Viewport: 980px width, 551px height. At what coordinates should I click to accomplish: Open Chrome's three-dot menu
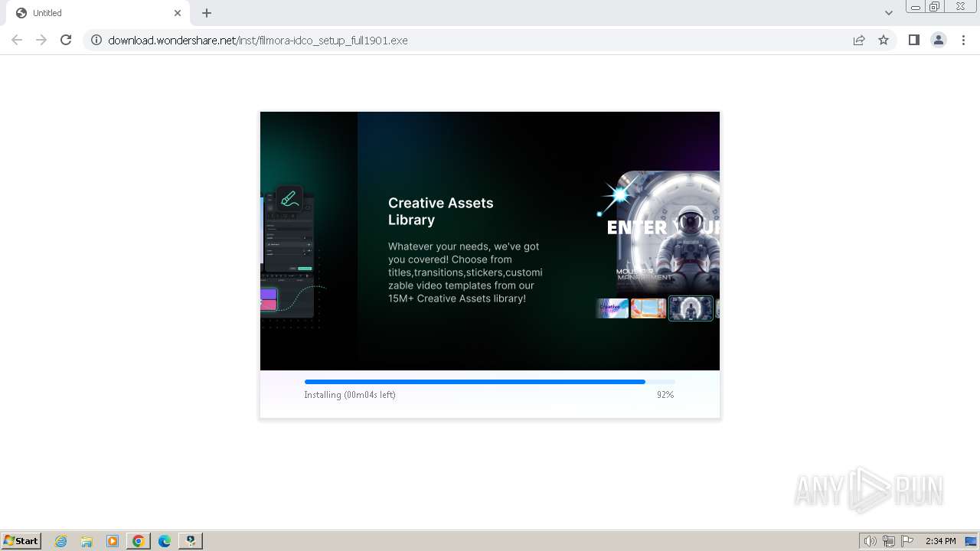point(963,40)
